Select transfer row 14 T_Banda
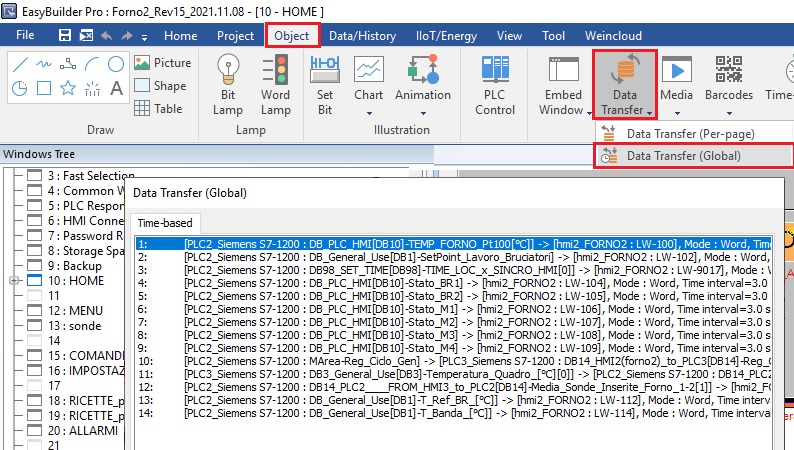 tap(454, 413)
